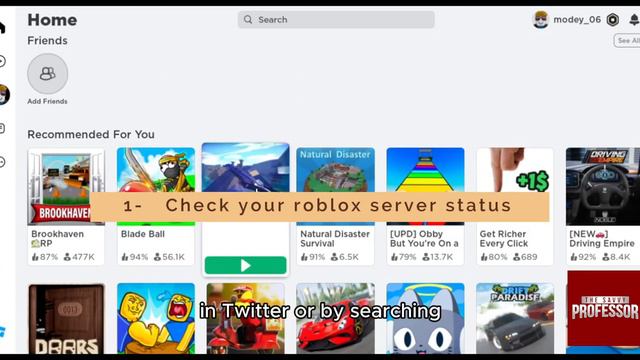Open the Get Richer Every Click thumbnail
This screenshot has width=640, height=360.
[x=515, y=187]
